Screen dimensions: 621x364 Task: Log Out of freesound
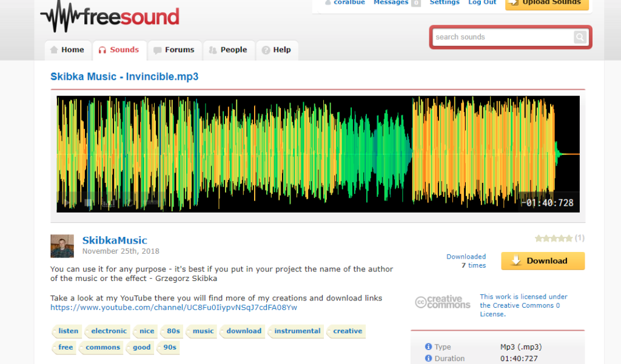(x=482, y=2)
